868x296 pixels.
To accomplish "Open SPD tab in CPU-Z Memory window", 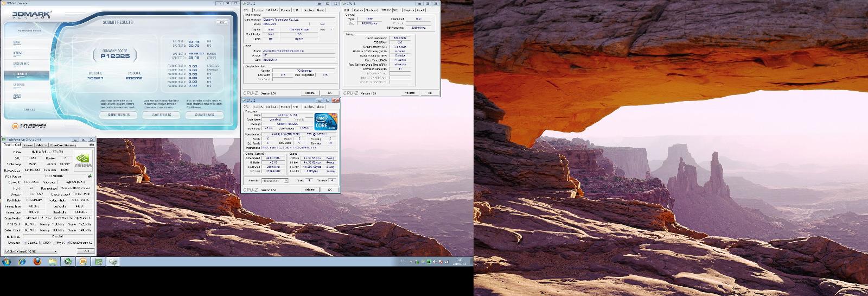I will point(395,9).
